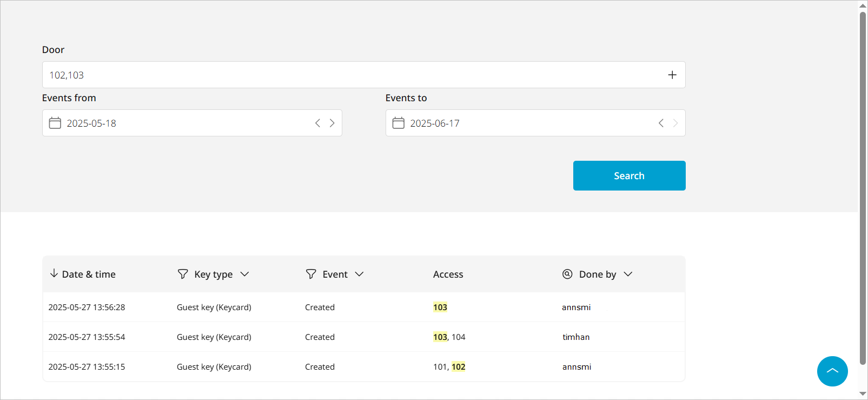
Task: Select the 13:56:28 event row by annsmi
Action: tap(363, 307)
